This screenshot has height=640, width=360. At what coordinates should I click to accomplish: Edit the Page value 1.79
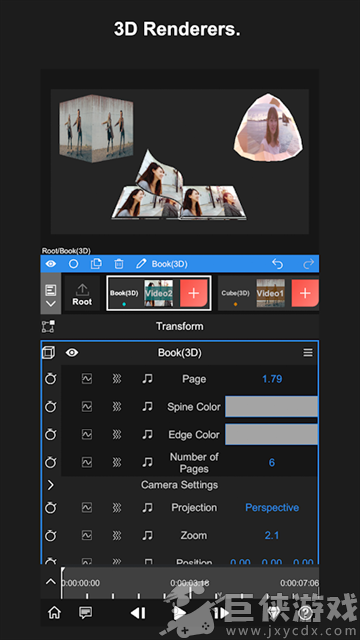272,379
